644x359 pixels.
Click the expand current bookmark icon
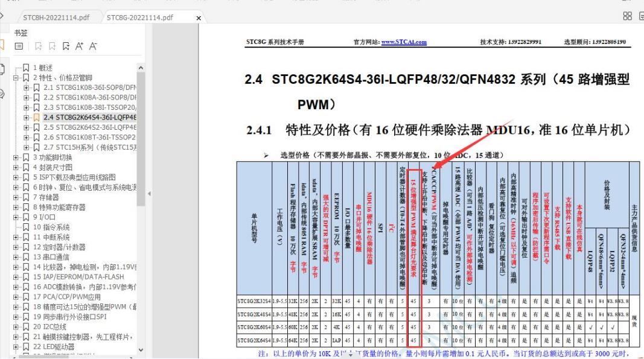point(66,46)
